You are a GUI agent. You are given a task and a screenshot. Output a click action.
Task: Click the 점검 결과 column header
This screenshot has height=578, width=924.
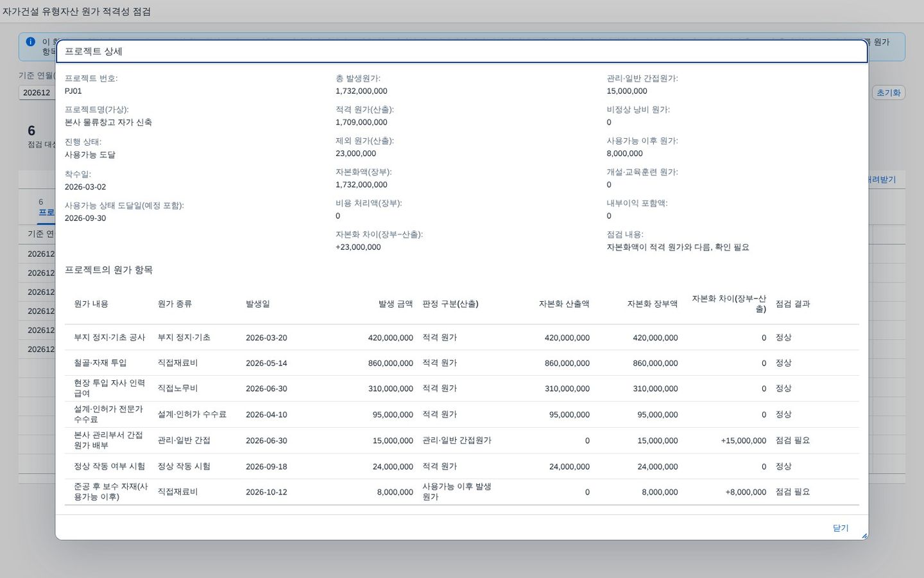point(793,304)
